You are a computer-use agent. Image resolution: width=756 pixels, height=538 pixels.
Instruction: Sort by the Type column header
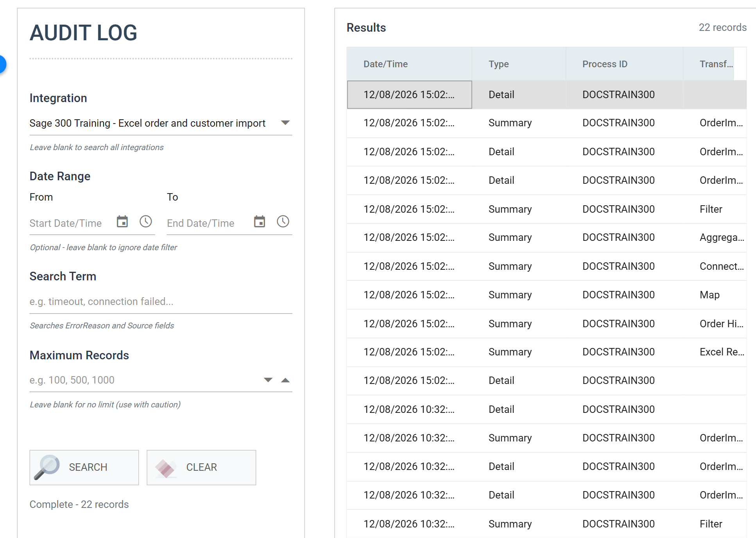pos(519,64)
